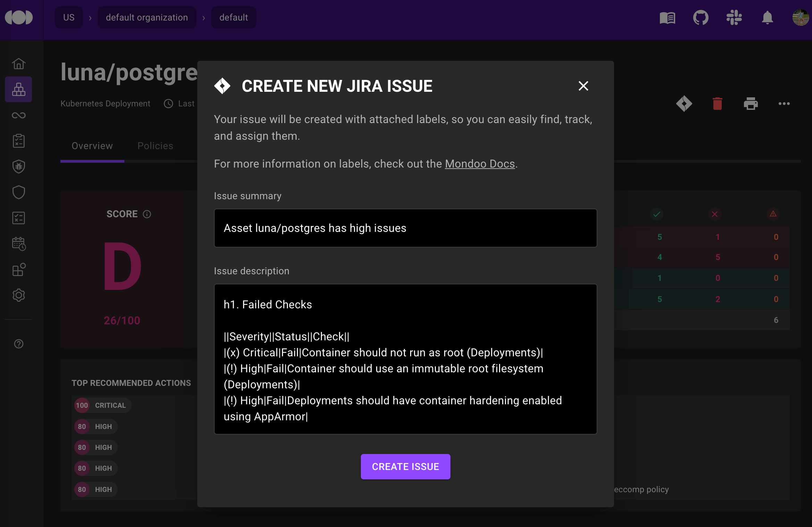Image resolution: width=812 pixels, height=527 pixels.
Task: Open the Settings gear icon in sidebar
Action: click(x=18, y=295)
